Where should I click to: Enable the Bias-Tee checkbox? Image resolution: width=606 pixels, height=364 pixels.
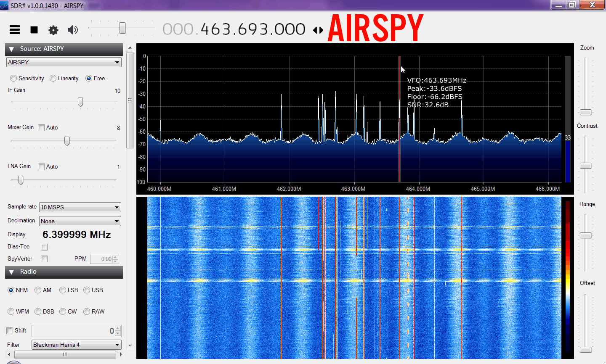(44, 247)
